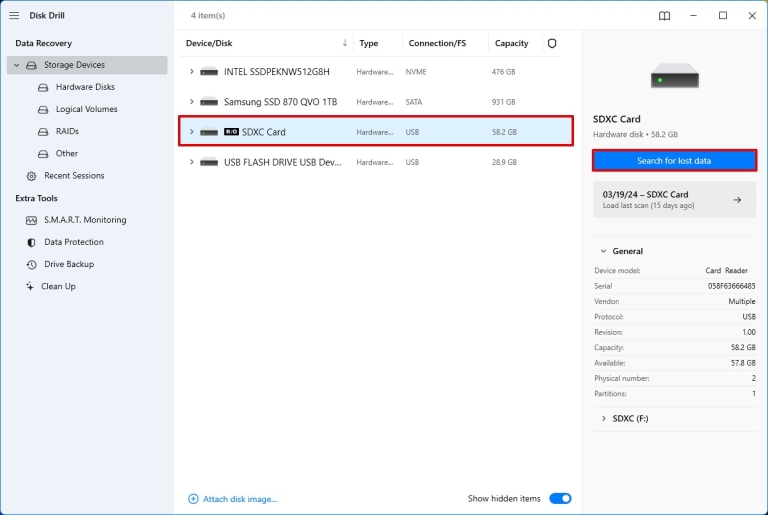Click the sort arrow in Device/Disk header

pyautogui.click(x=345, y=43)
